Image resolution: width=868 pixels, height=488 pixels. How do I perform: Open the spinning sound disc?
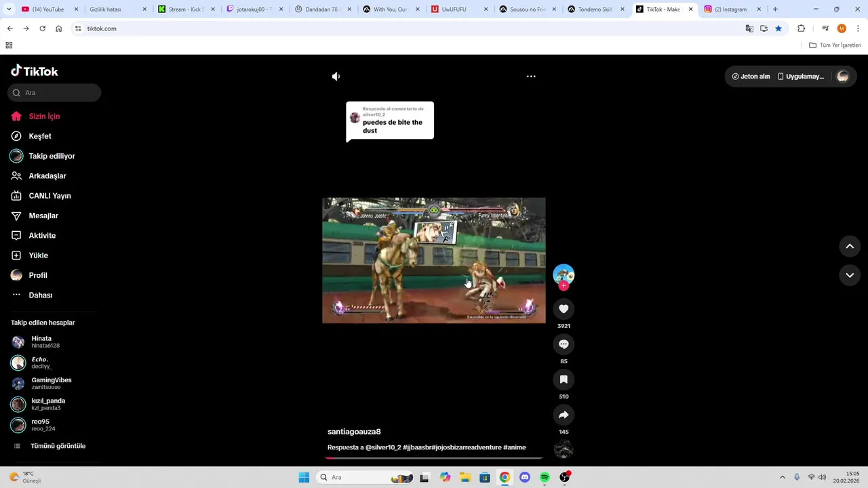(564, 449)
